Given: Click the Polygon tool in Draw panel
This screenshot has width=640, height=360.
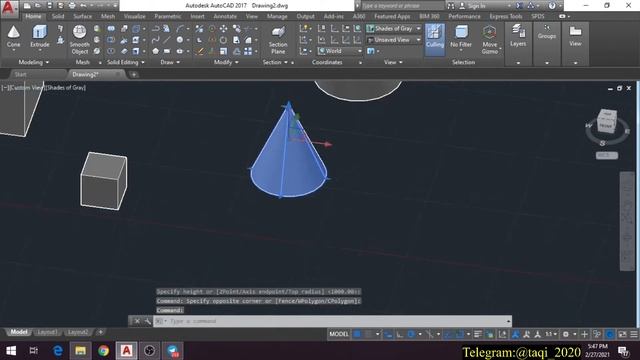Looking at the screenshot, I should click(x=155, y=51).
